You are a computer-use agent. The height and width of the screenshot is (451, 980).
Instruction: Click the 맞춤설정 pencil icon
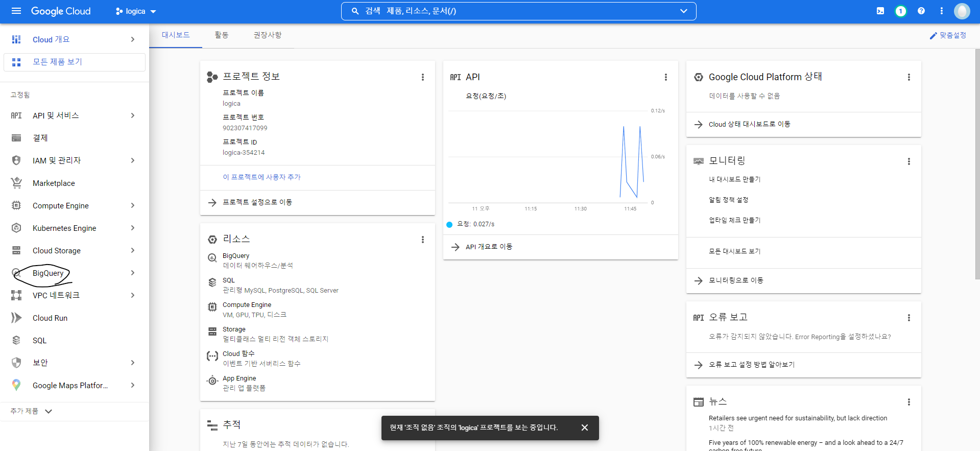[933, 36]
